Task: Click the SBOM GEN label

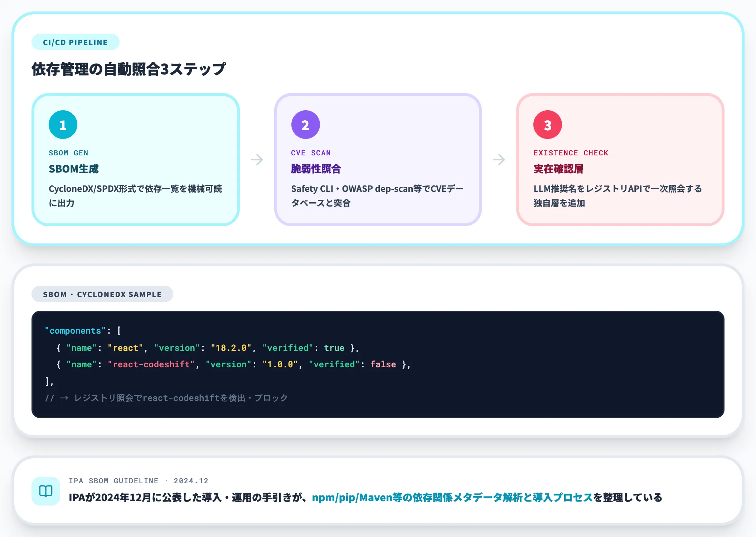Action: (68, 153)
